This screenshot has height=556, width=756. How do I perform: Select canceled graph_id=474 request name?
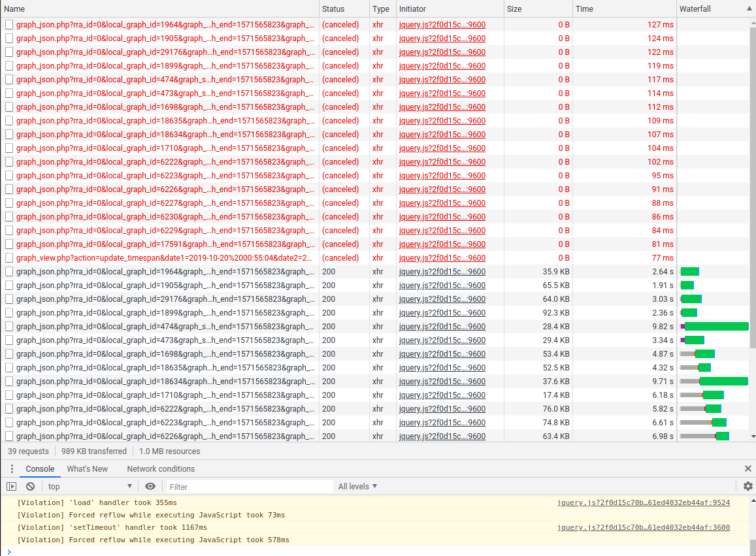(165, 80)
